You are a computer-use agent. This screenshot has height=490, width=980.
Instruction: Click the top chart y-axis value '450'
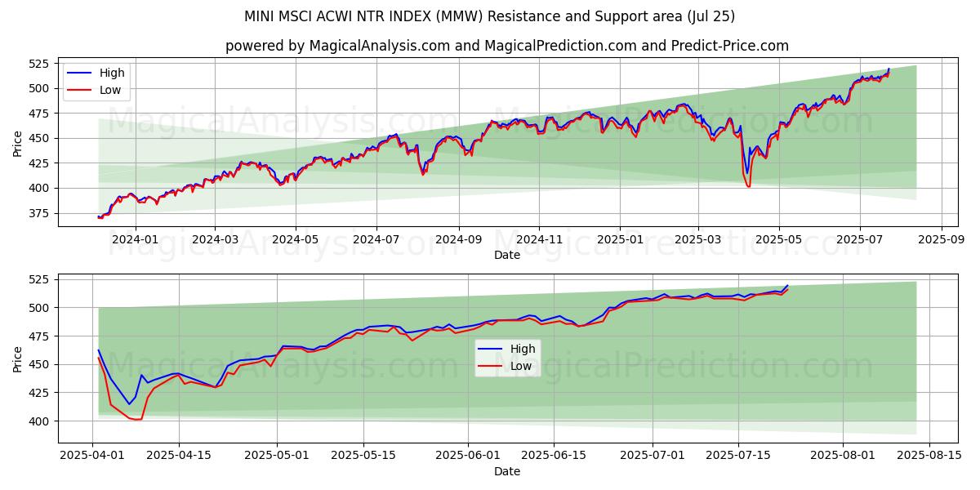(40, 139)
